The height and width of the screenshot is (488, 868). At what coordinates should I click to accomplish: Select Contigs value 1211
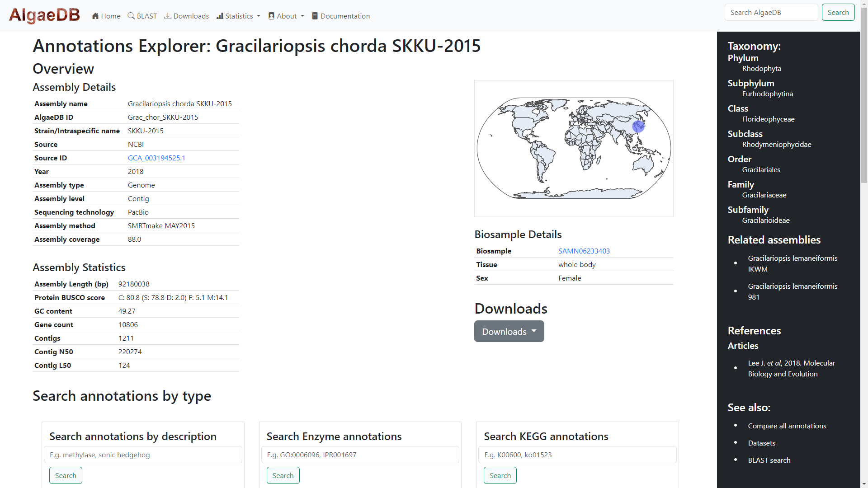click(126, 338)
